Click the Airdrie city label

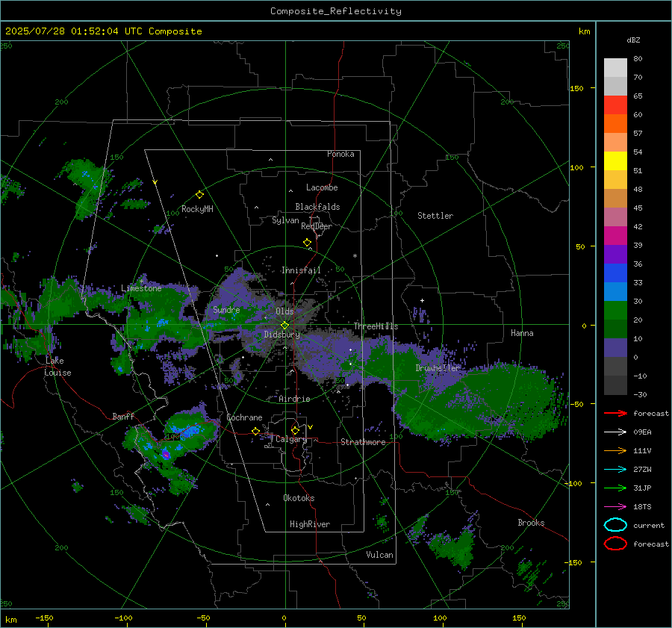tap(294, 399)
